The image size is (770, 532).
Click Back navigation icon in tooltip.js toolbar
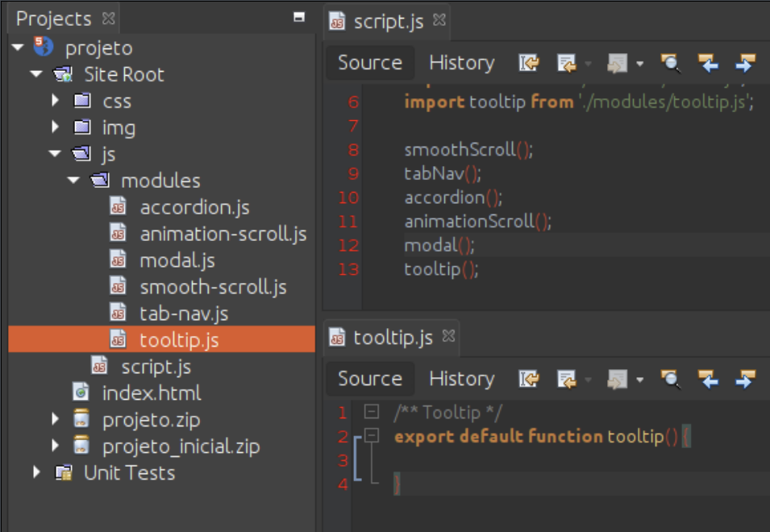tap(568, 379)
